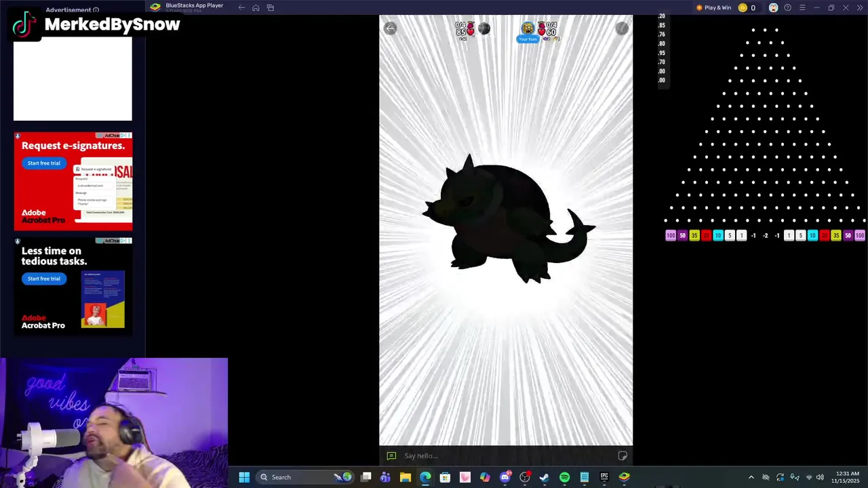
Task: Open File Explorer from the taskbar
Action: point(406,477)
